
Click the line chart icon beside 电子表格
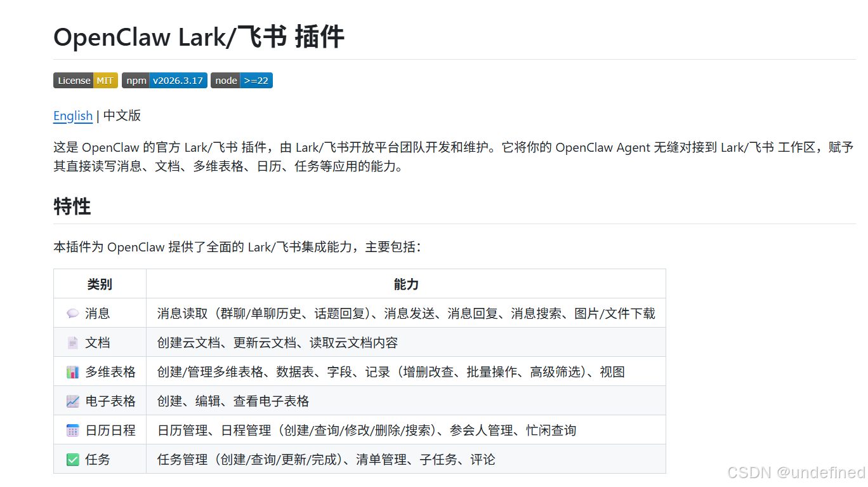(73, 401)
